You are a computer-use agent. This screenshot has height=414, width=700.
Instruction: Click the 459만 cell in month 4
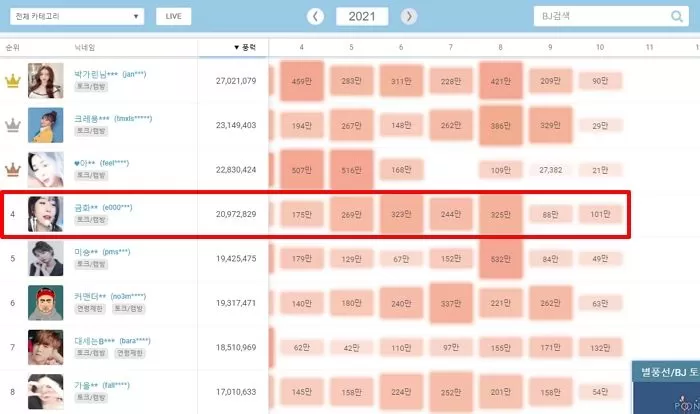pos(302,81)
